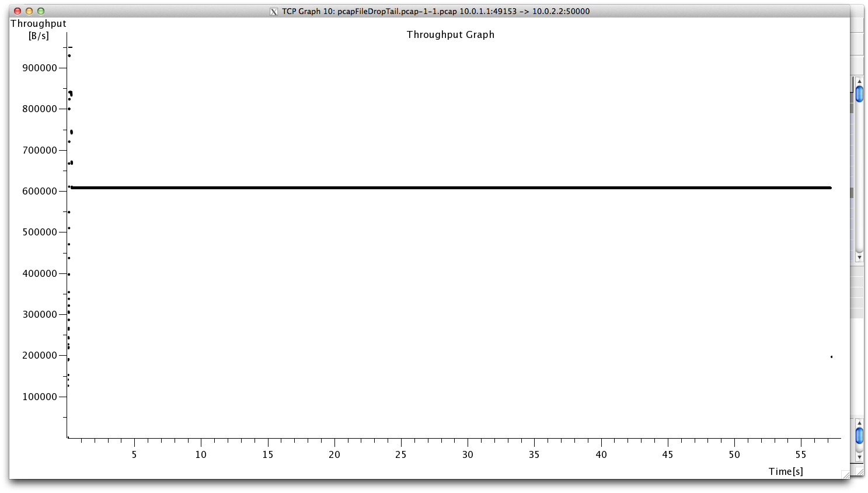Image resolution: width=868 pixels, height=493 pixels.
Task: Minimize the TCP Graph window with yellow button
Action: coord(29,11)
